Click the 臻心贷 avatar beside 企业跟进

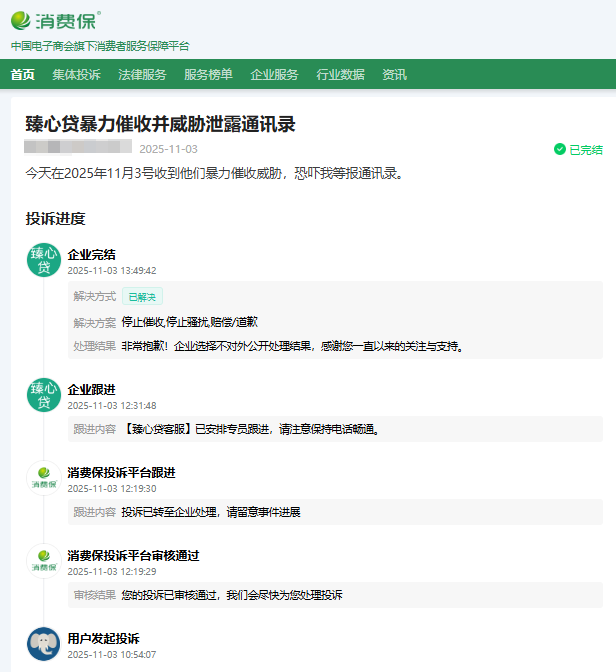click(x=44, y=395)
